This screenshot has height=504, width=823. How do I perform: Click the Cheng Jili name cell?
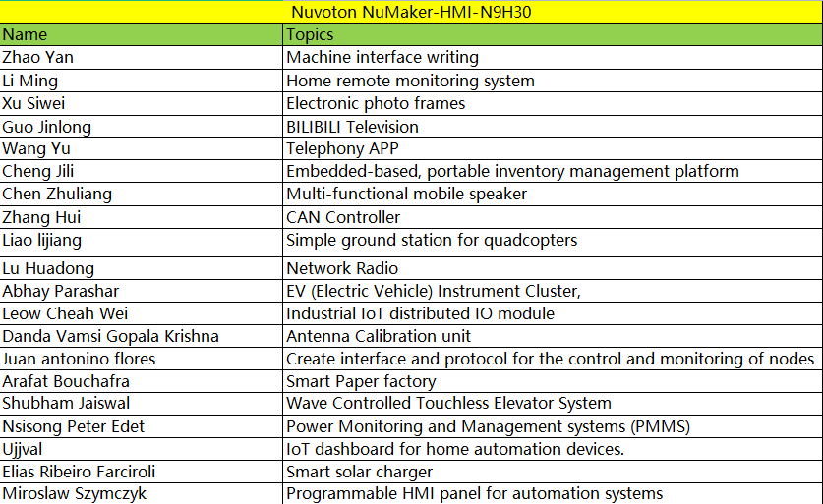tap(142, 172)
